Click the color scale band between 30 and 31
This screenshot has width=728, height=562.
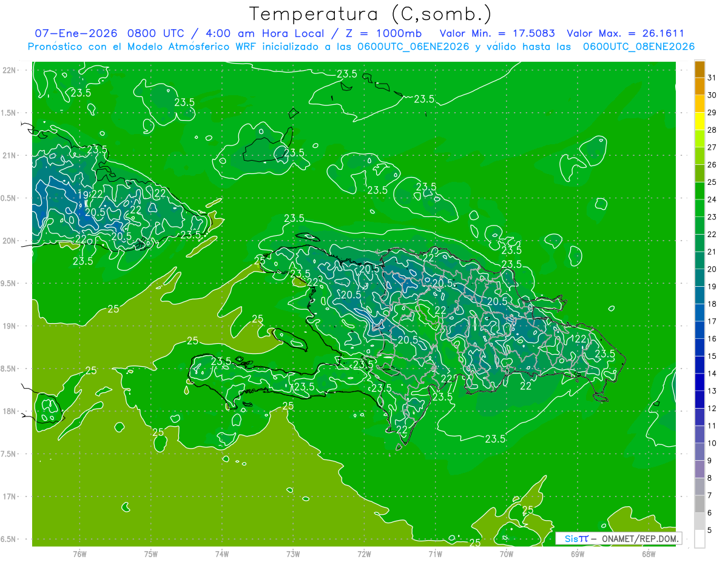tap(699, 87)
